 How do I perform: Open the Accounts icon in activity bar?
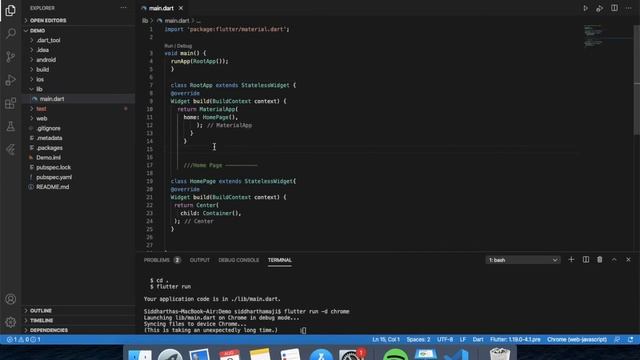tap(11, 299)
